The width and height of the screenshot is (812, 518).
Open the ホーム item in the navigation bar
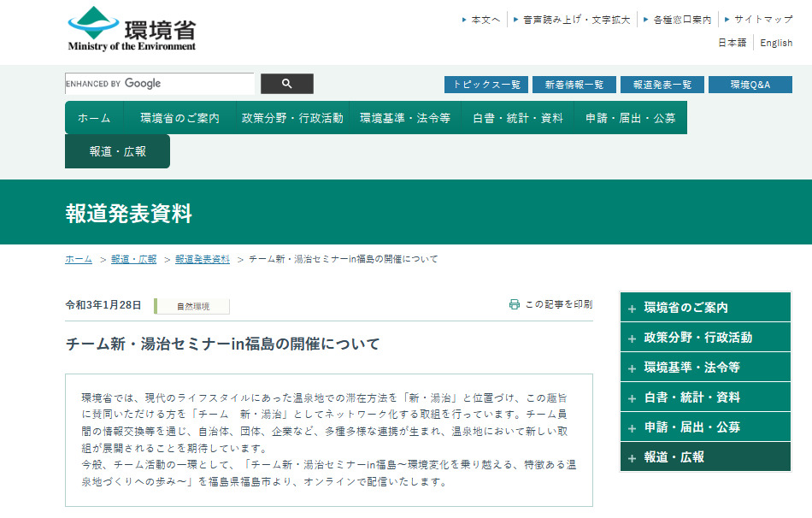94,117
